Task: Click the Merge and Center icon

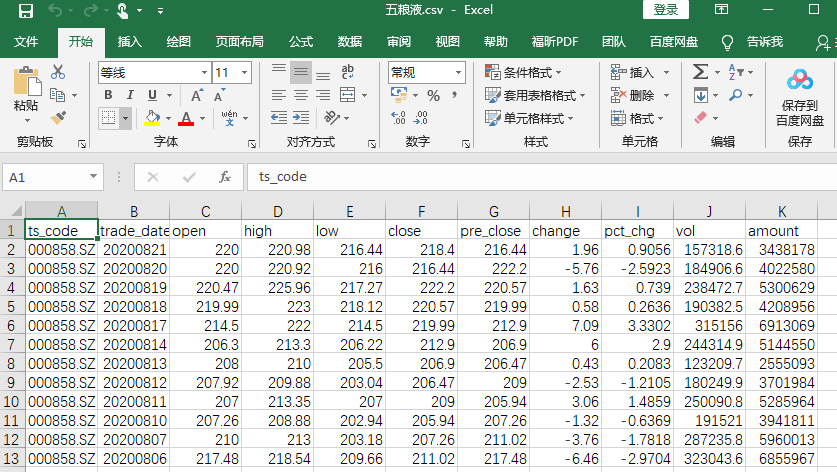Action: click(348, 95)
